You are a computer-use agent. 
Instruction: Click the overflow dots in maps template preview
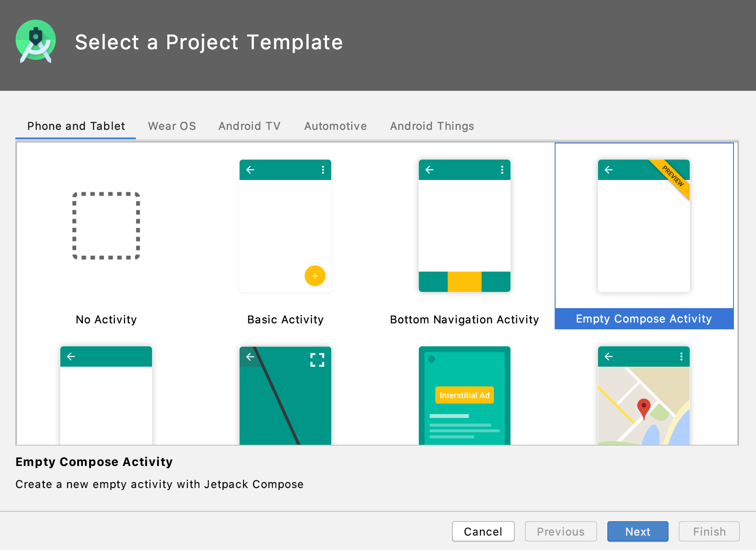tap(682, 356)
